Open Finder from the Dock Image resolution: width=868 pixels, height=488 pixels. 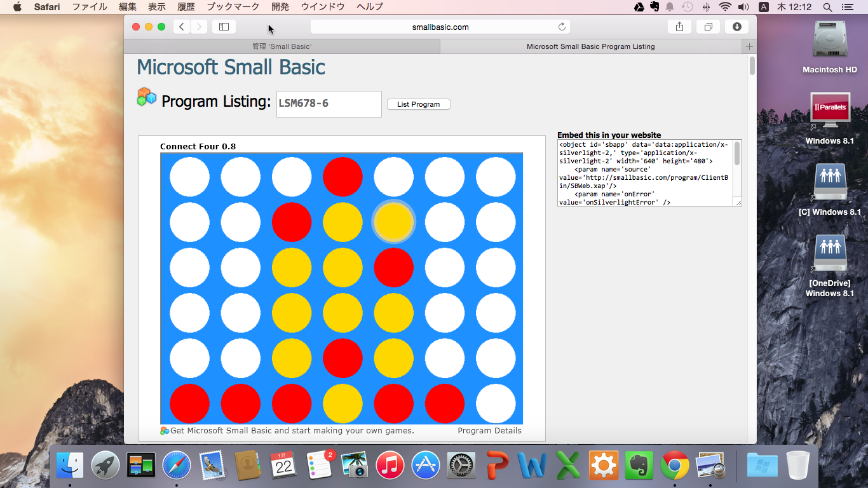pos(70,466)
